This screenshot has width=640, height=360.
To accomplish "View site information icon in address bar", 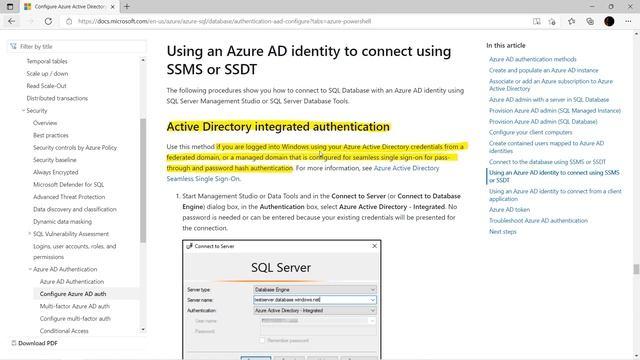I will pyautogui.click(x=69, y=21).
